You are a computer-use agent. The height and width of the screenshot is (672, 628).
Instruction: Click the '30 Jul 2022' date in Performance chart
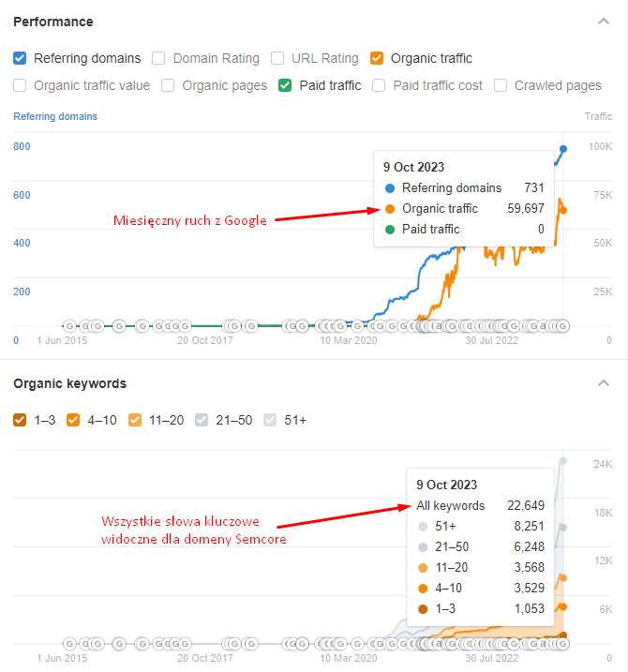492,341
